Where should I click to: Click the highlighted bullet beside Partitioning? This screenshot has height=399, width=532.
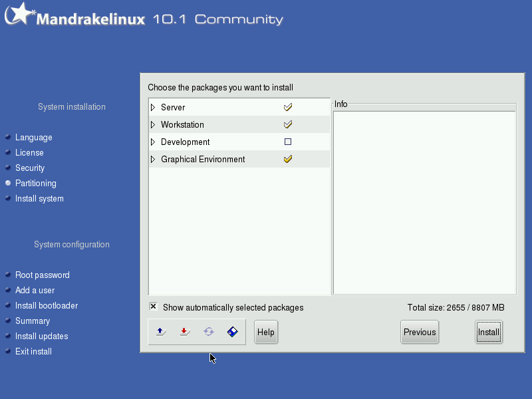tap(8, 183)
